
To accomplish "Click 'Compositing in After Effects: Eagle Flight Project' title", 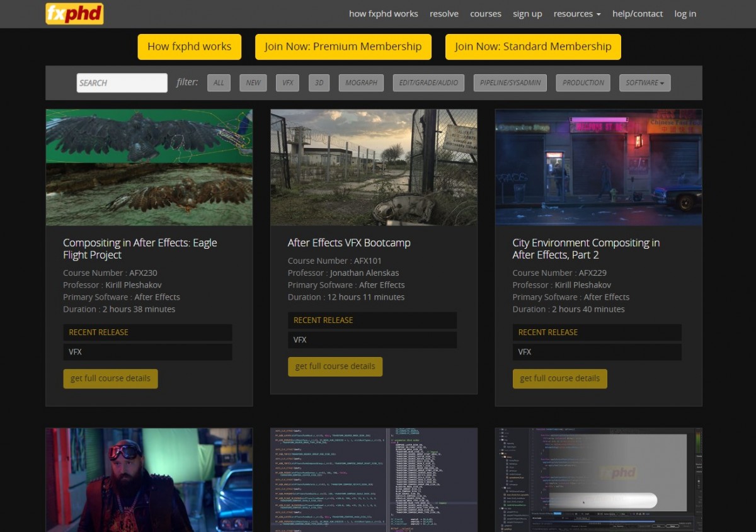I will tap(140, 249).
